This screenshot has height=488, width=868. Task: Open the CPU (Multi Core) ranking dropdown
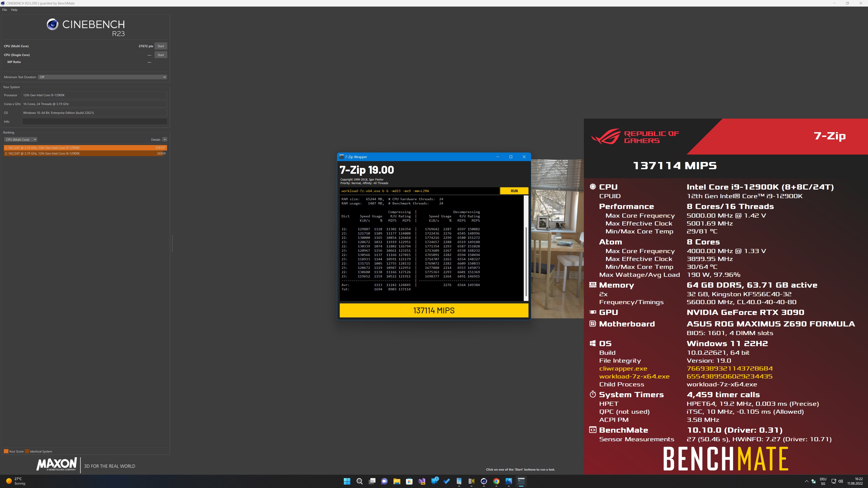[21, 139]
